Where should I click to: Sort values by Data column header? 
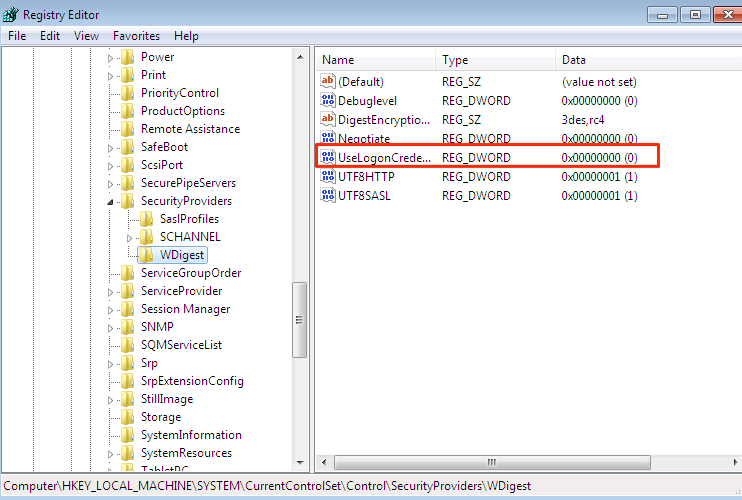pyautogui.click(x=648, y=60)
